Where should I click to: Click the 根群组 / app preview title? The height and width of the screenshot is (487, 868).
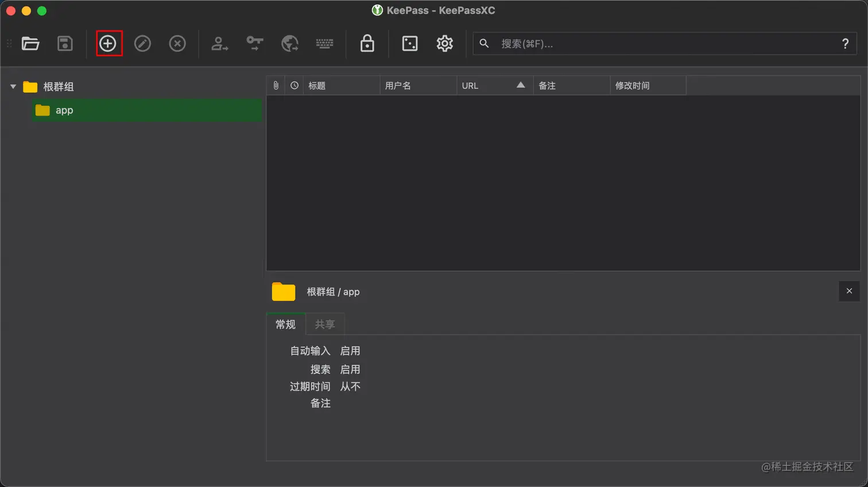pyautogui.click(x=333, y=292)
